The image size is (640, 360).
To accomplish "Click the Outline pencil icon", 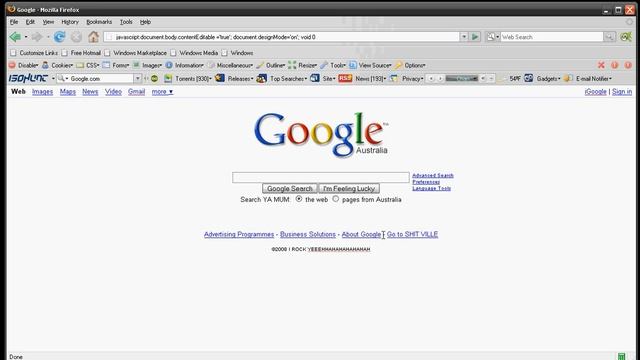I will (260, 65).
